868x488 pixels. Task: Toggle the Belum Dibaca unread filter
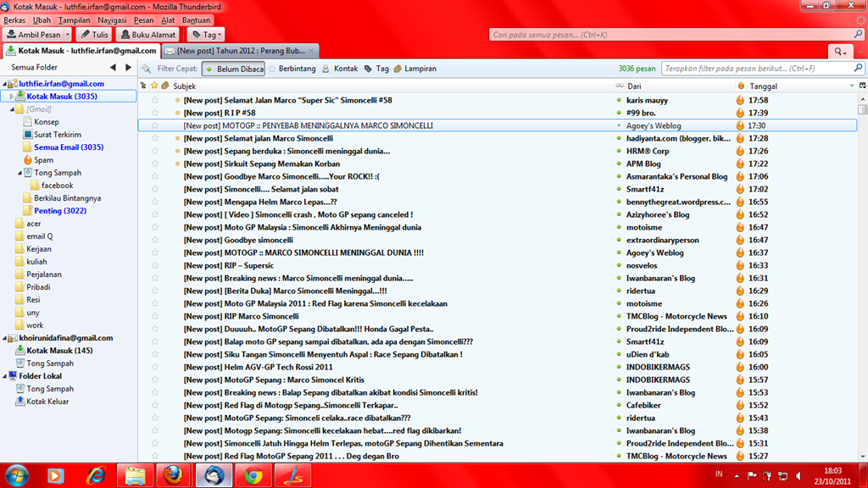233,69
